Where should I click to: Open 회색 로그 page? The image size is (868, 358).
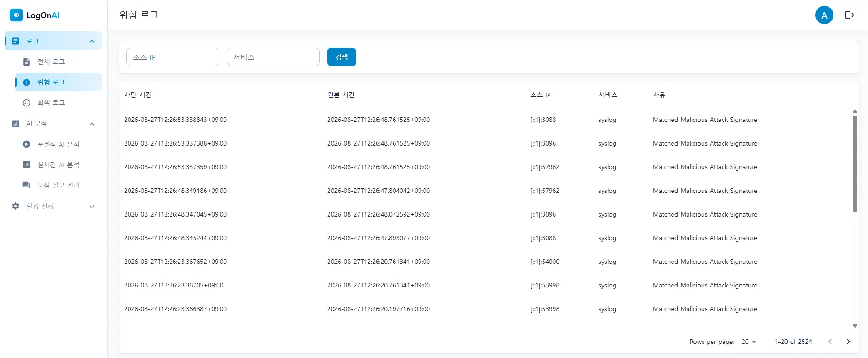click(59, 102)
